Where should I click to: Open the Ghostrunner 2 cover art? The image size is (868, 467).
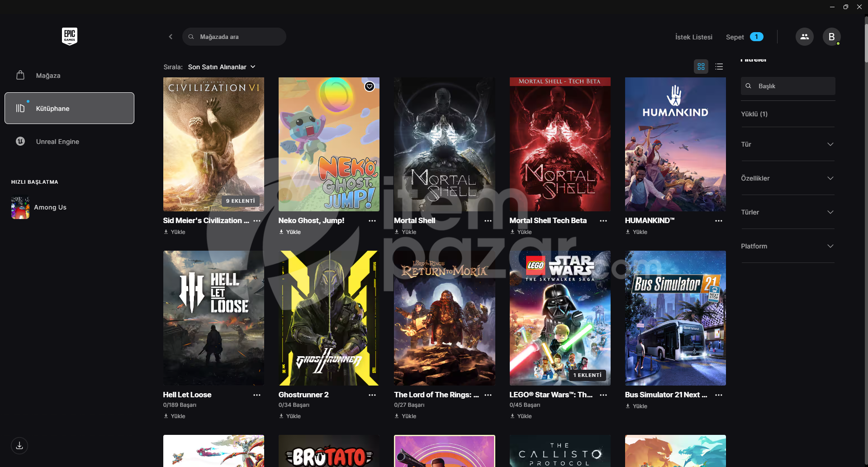[329, 318]
